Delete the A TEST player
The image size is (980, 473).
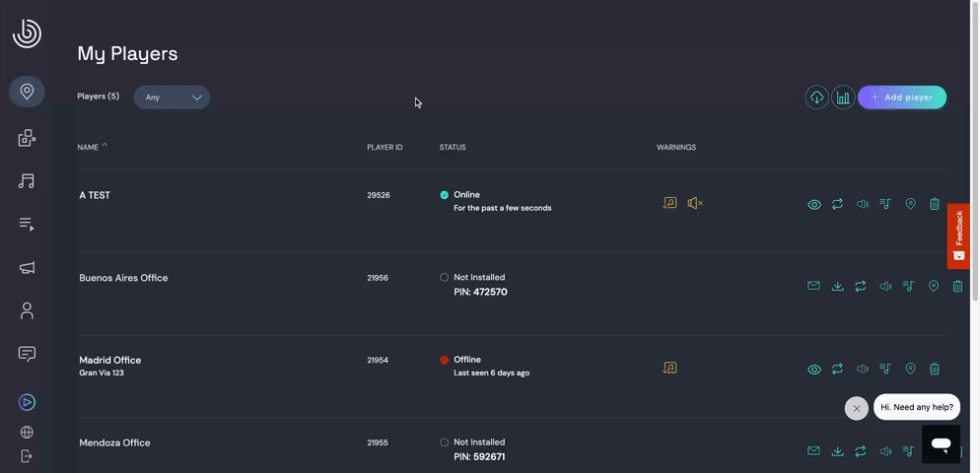tap(935, 204)
